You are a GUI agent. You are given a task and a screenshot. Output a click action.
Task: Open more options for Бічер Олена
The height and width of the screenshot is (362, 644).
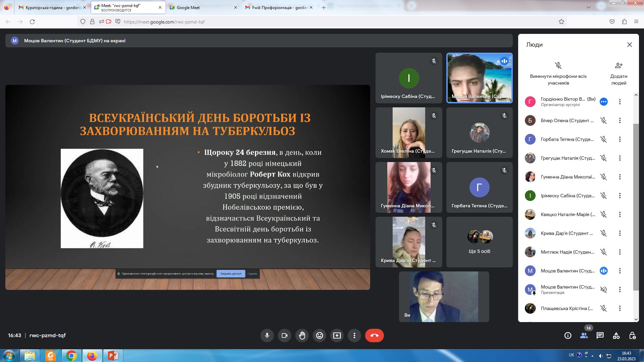(x=620, y=120)
